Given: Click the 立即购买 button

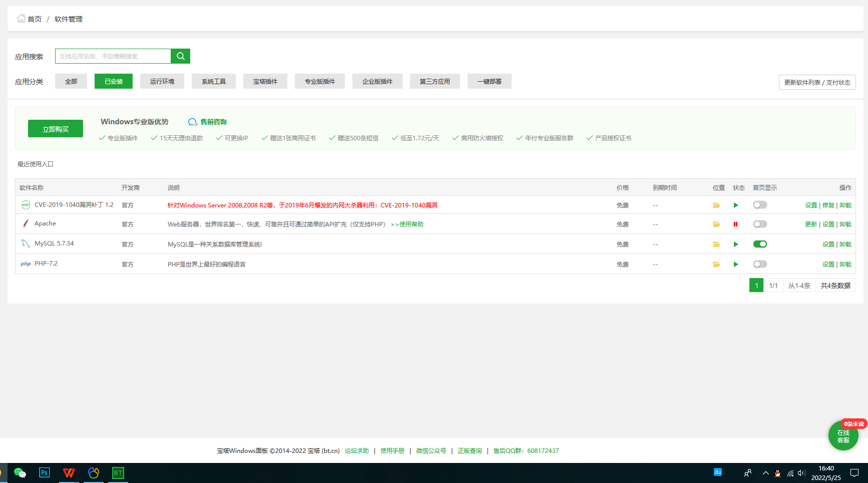Looking at the screenshot, I should pos(56,129).
